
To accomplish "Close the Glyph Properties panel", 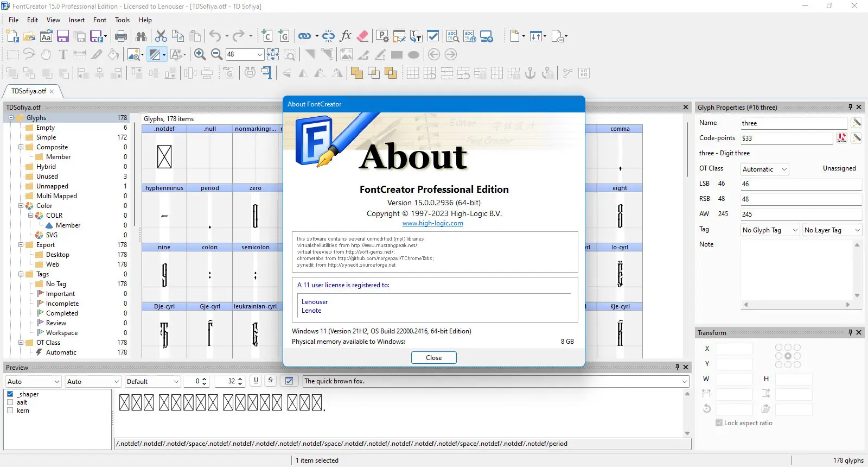I will 859,108.
